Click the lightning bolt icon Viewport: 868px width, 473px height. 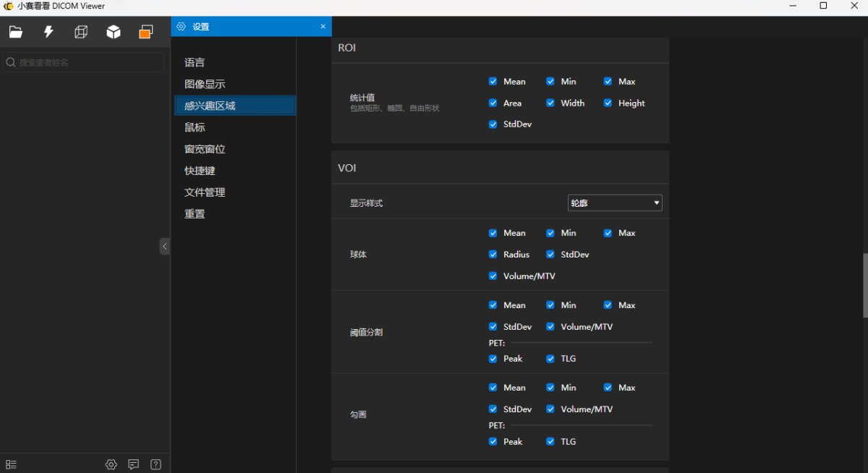point(48,32)
